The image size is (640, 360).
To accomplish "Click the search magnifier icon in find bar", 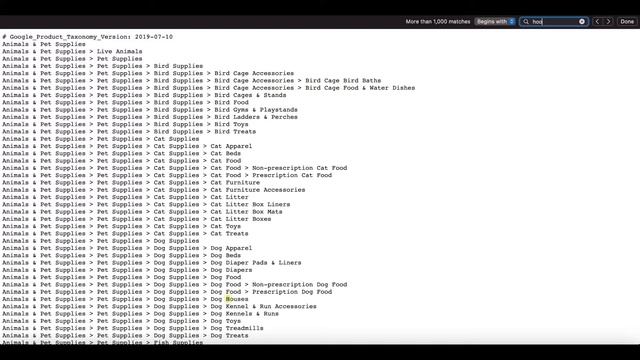I will (526, 22).
